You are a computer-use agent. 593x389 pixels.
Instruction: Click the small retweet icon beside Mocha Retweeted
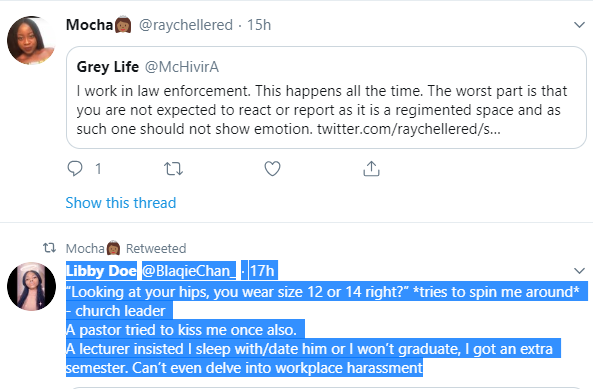tap(49, 248)
